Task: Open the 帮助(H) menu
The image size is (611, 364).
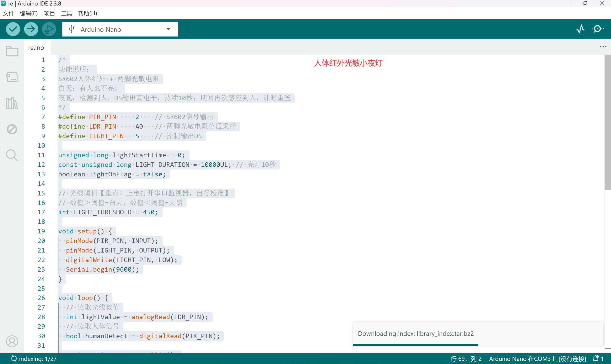Action: pos(88,13)
